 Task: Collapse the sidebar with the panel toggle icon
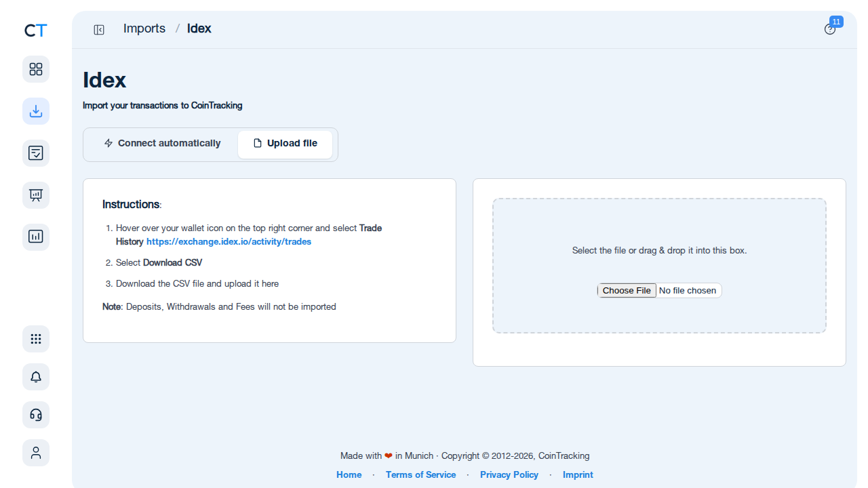pos(99,30)
